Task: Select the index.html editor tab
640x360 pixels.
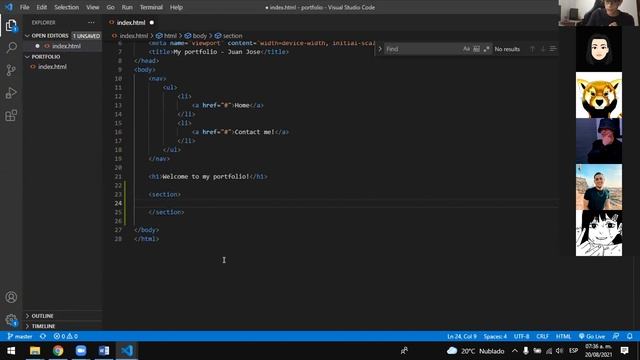Action: coord(131,22)
